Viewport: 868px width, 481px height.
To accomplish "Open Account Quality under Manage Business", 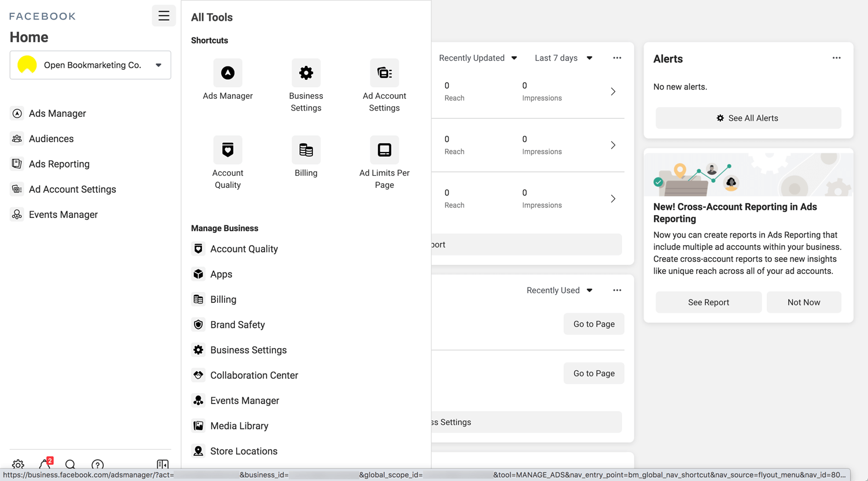I will point(244,249).
